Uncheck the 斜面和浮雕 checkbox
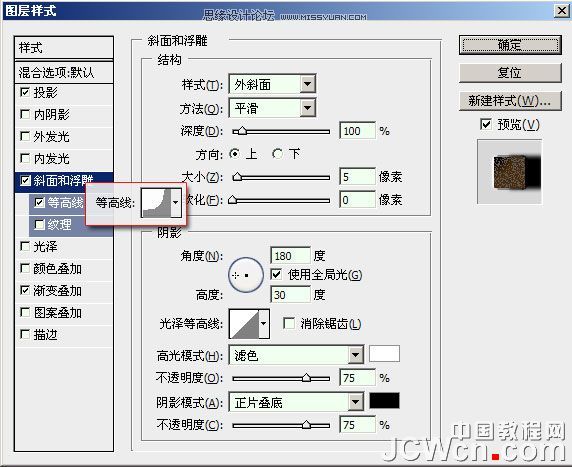Screen dimensions: 572x467 point(25,180)
